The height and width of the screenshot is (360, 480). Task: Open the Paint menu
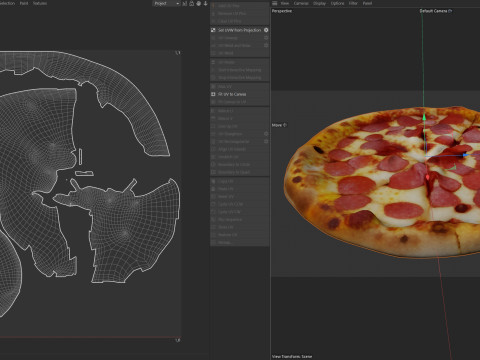click(24, 3)
